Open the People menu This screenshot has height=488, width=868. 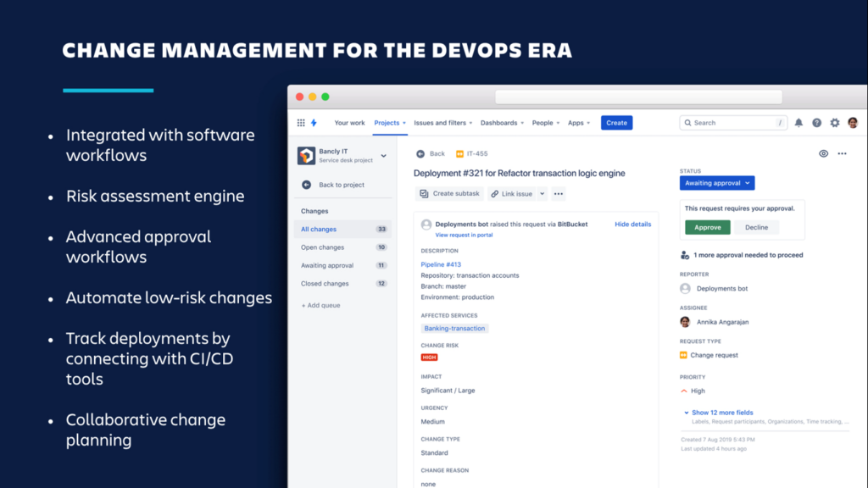[x=546, y=123]
